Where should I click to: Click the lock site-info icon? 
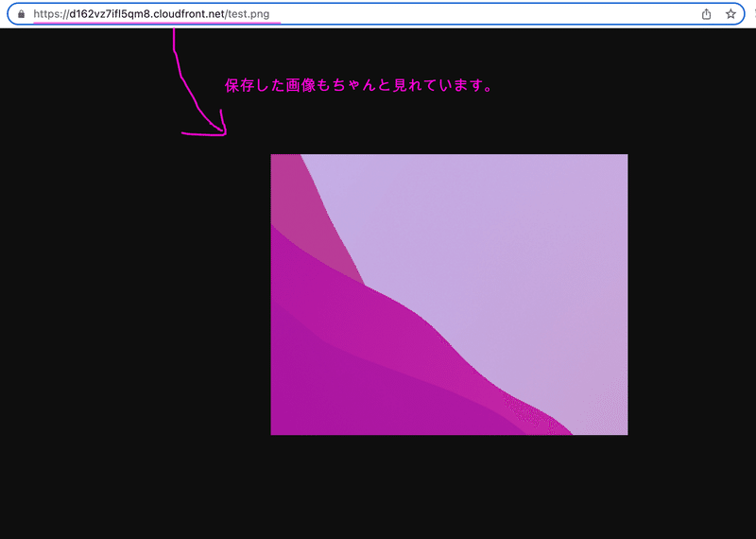point(21,14)
